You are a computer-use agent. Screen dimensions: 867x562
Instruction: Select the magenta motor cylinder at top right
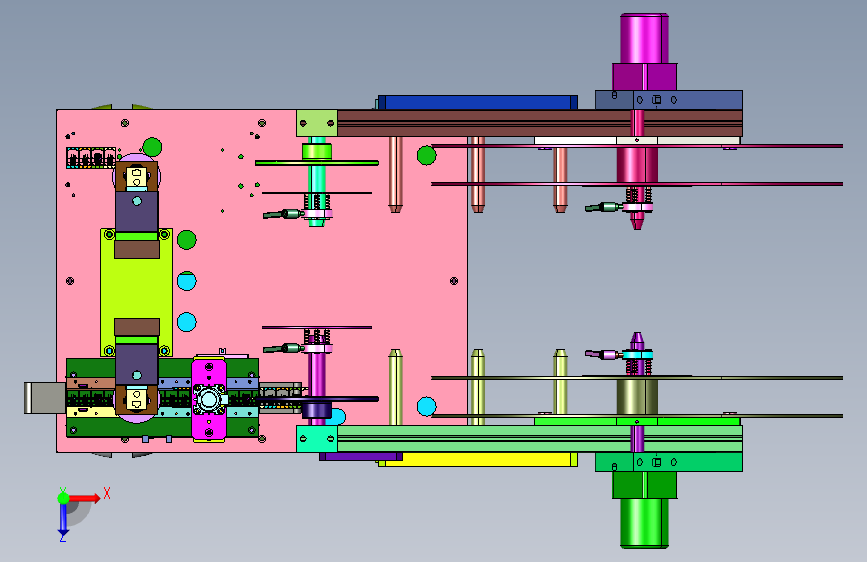pos(644,39)
